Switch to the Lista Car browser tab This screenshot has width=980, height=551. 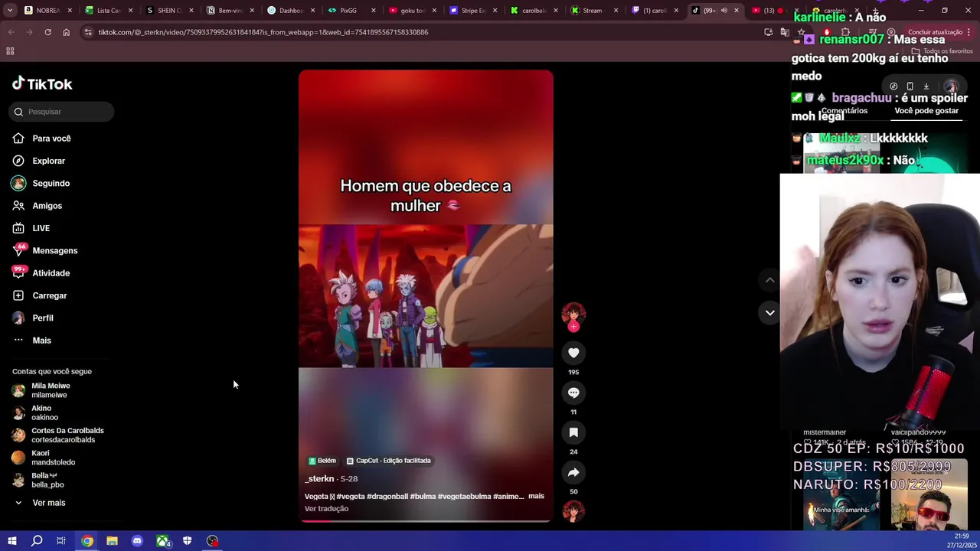click(x=109, y=11)
